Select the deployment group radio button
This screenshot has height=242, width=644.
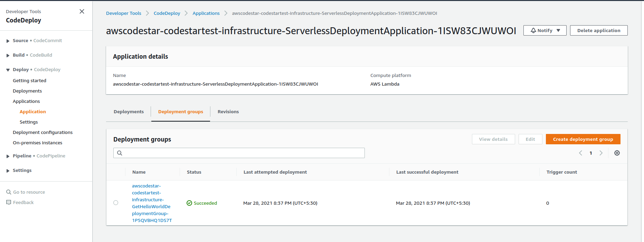[116, 203]
